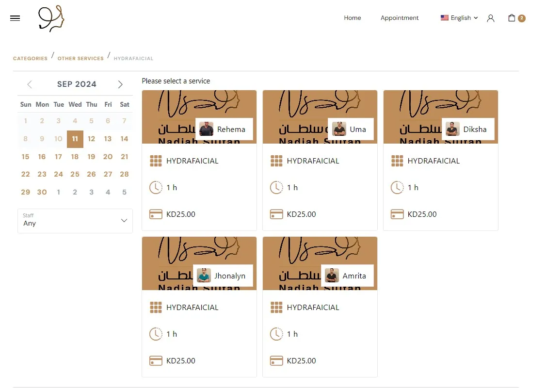
Task: Open the Appointment menu item
Action: [x=400, y=18]
